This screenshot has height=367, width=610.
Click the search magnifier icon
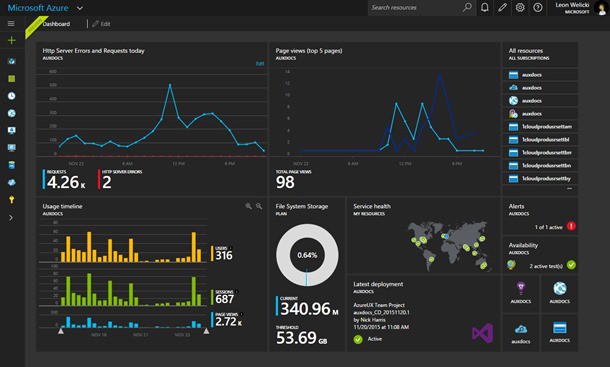point(467,7)
